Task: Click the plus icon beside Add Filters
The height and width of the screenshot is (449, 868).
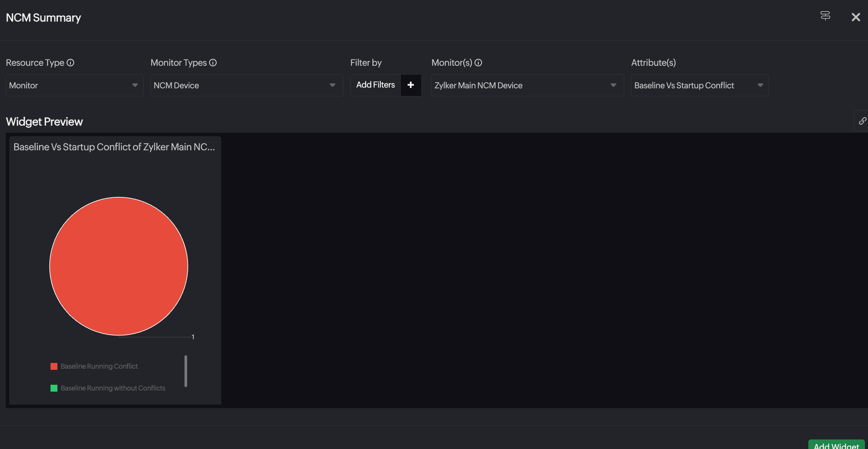Action: click(x=411, y=85)
